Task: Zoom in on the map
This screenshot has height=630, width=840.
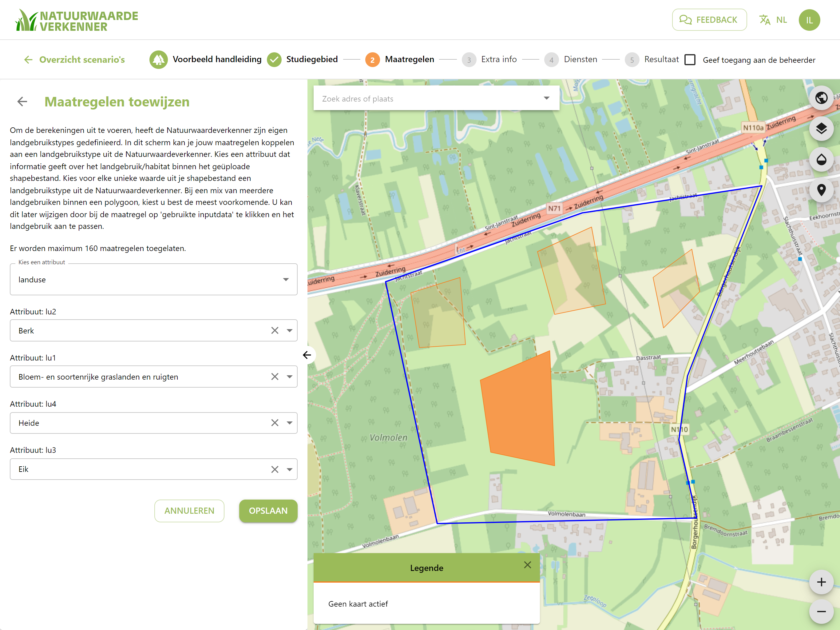Action: [x=821, y=582]
